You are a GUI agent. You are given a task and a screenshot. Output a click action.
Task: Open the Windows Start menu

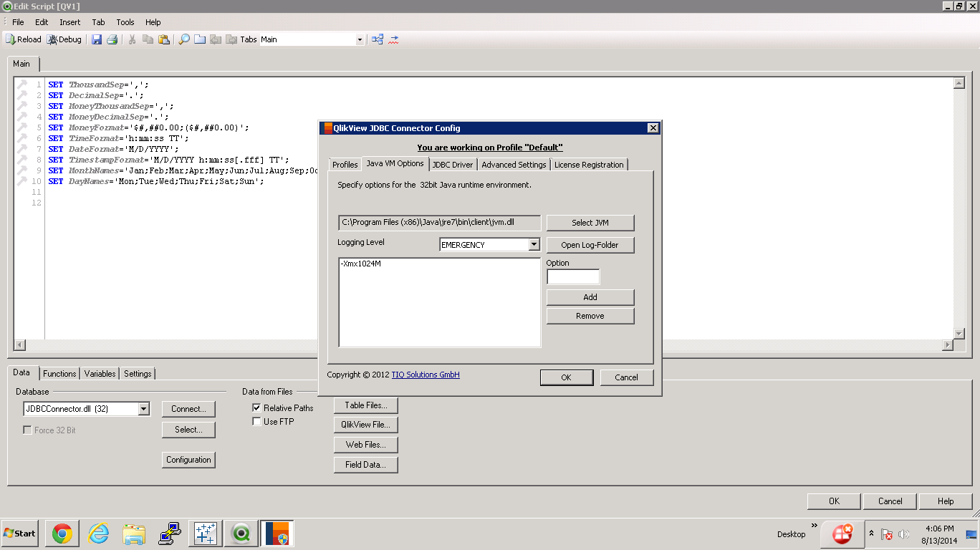tap(19, 534)
